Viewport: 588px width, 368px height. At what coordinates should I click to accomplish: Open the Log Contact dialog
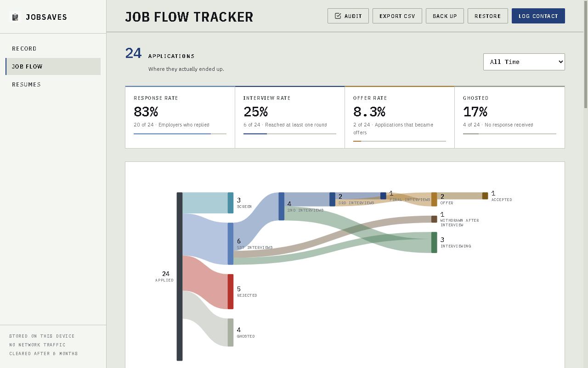coord(538,16)
